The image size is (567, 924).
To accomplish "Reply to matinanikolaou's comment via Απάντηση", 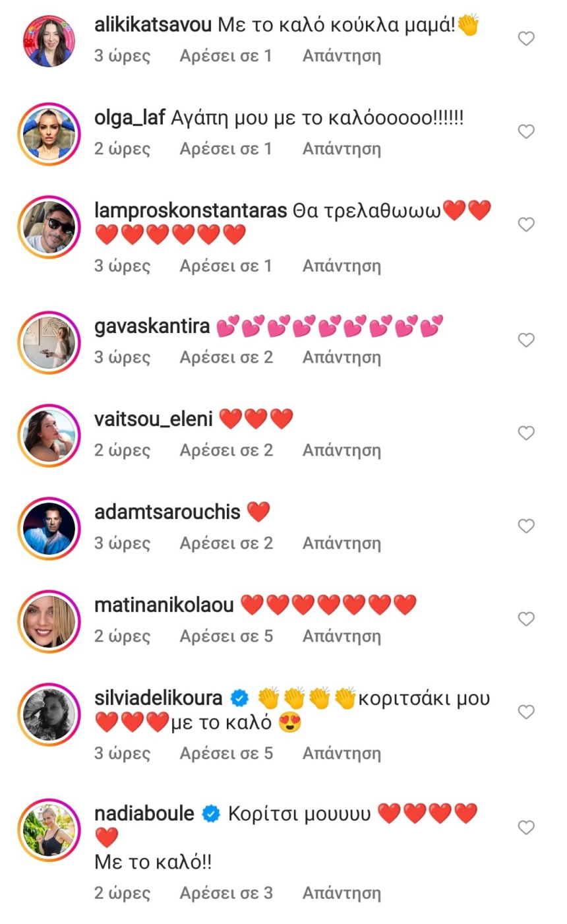I will [x=342, y=636].
